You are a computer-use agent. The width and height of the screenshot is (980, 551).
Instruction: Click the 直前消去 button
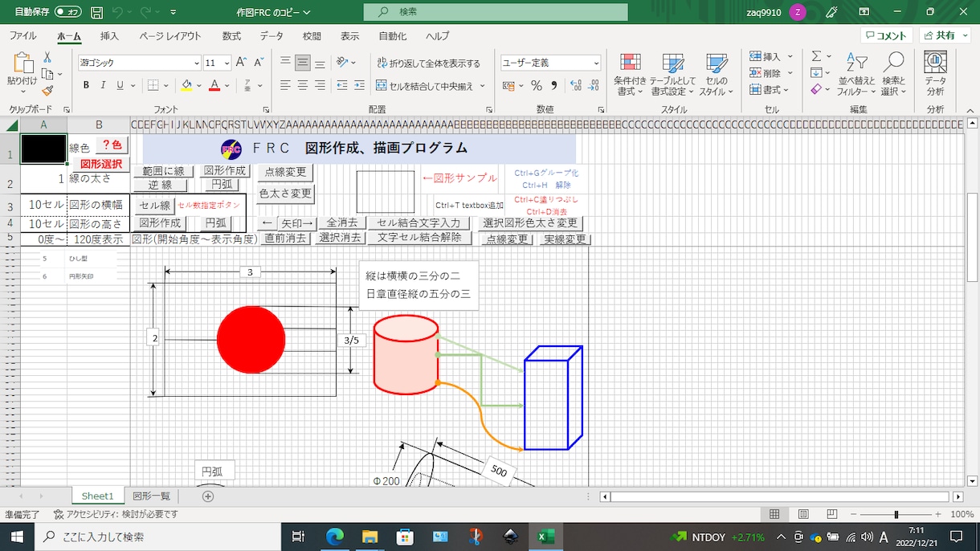[286, 238]
